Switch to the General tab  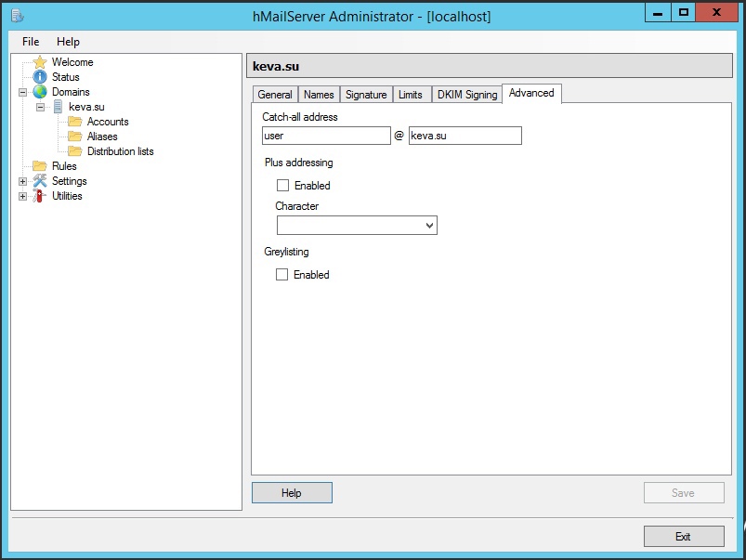[275, 94]
